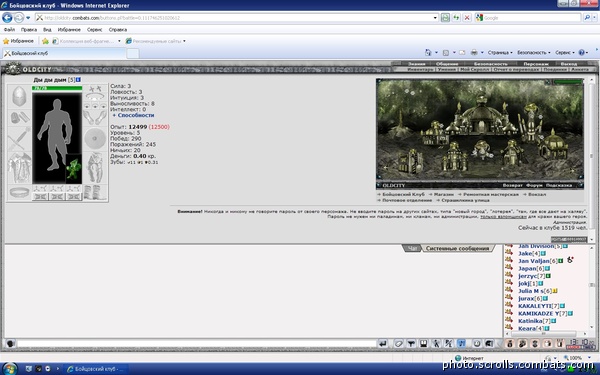Open the Избранное menu in menu bar
This screenshot has width=600, height=375.
click(x=69, y=29)
